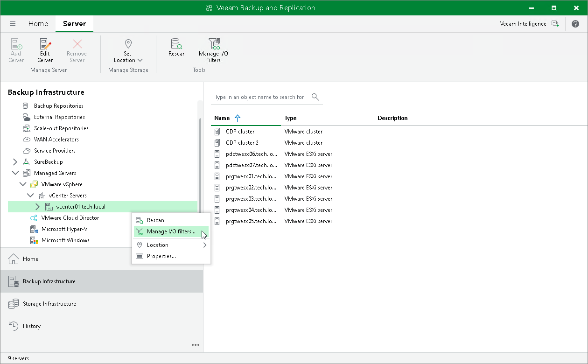Select External Repositories in the tree
The height and width of the screenshot is (364, 588).
click(x=59, y=117)
